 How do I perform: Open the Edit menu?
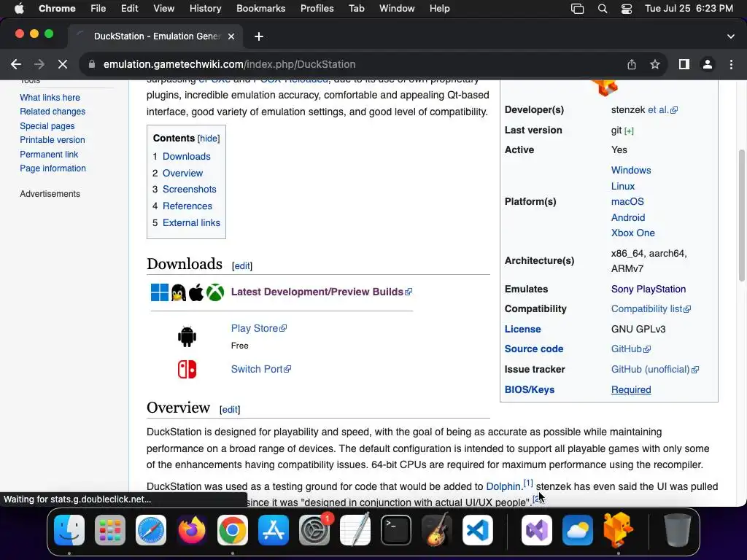[x=129, y=9]
